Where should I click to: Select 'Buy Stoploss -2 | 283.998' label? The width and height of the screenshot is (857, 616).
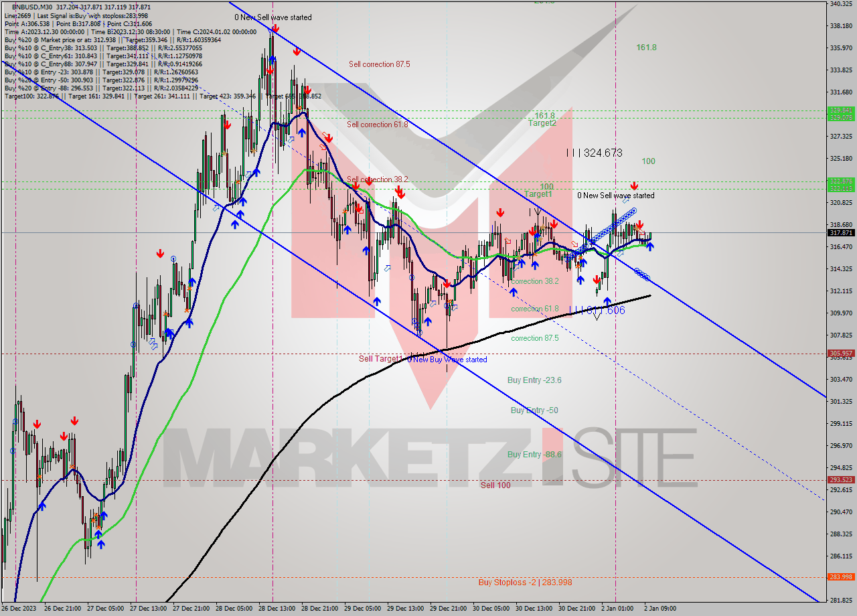525,583
